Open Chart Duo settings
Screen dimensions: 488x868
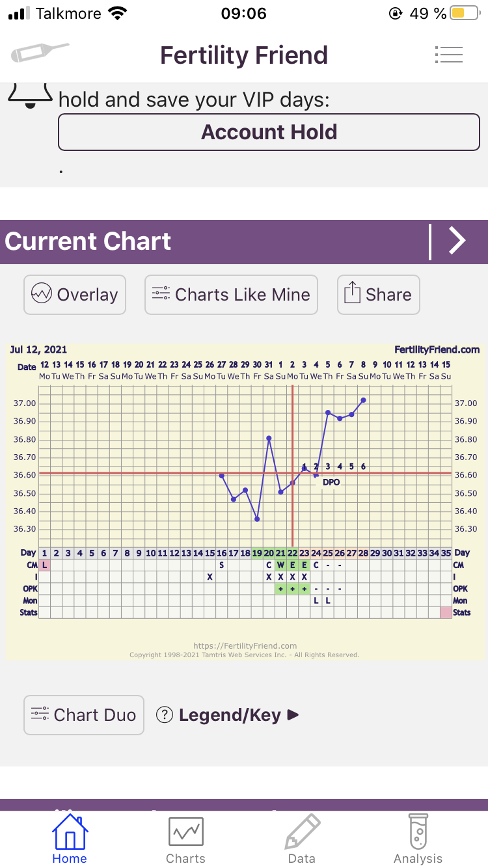tap(83, 715)
